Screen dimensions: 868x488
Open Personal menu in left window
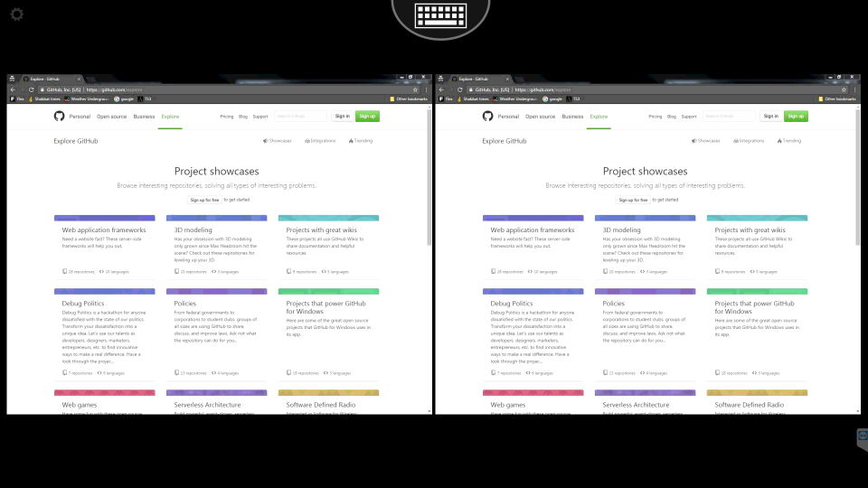[x=80, y=117]
